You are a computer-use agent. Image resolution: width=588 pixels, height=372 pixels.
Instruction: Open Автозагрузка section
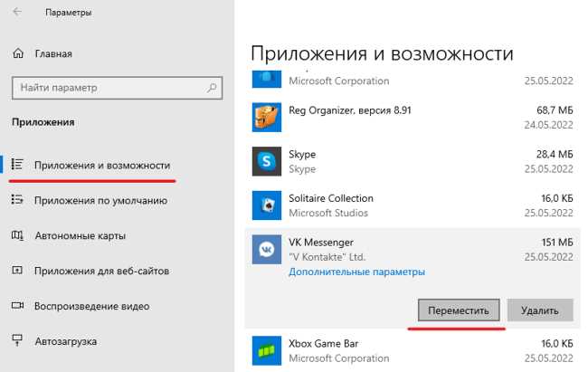point(66,341)
